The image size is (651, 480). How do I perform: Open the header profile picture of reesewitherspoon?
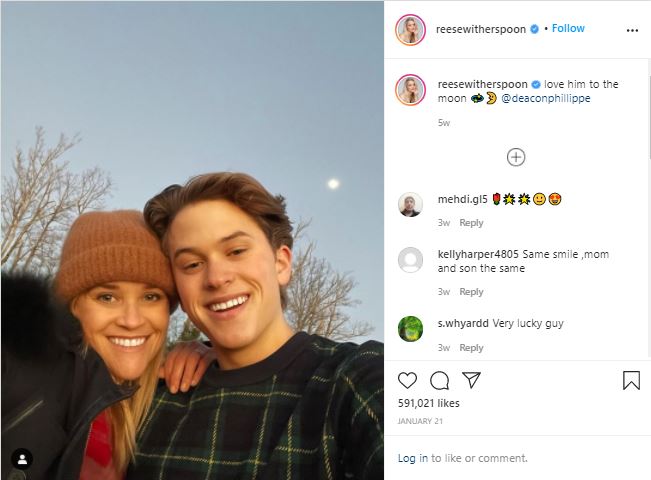410,30
